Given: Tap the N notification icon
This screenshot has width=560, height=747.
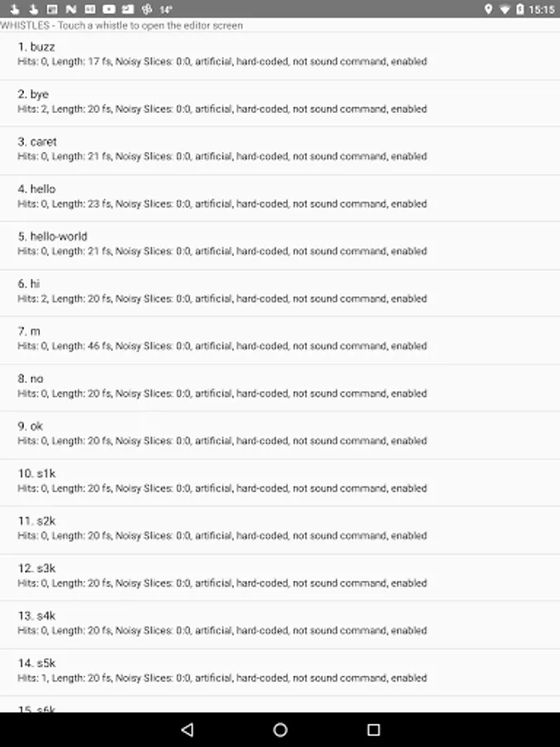Looking at the screenshot, I should 71,8.
